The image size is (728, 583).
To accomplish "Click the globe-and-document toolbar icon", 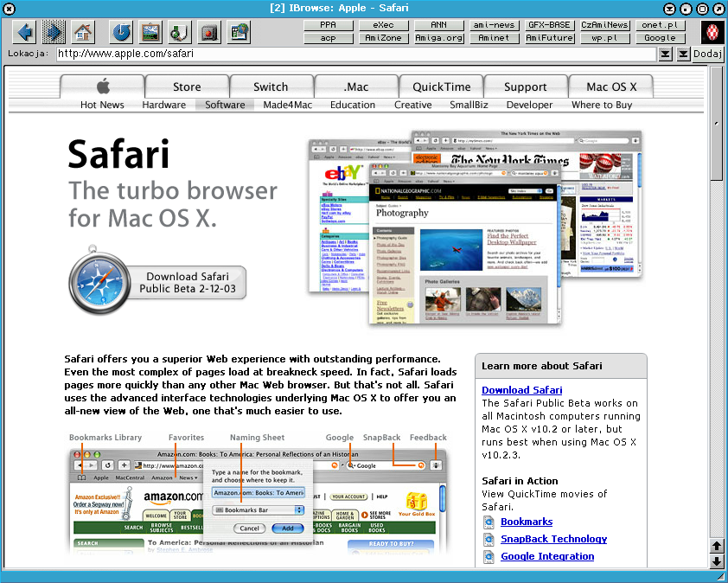I will pyautogui.click(x=239, y=32).
